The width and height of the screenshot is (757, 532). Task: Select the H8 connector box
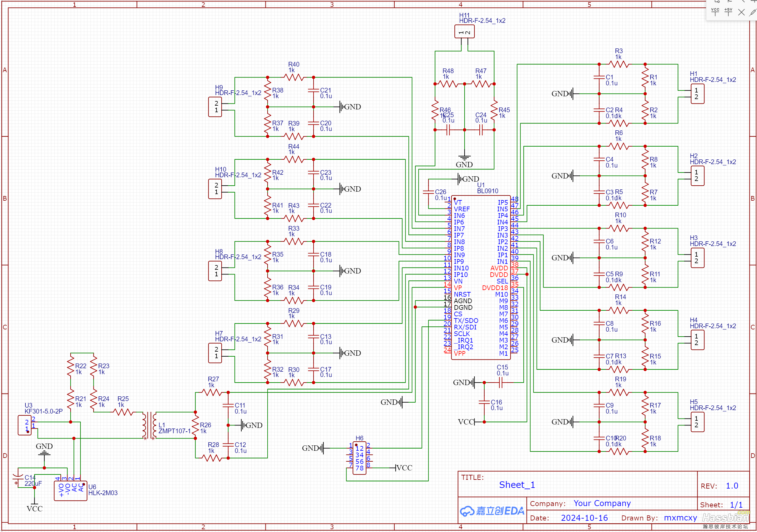tap(215, 271)
